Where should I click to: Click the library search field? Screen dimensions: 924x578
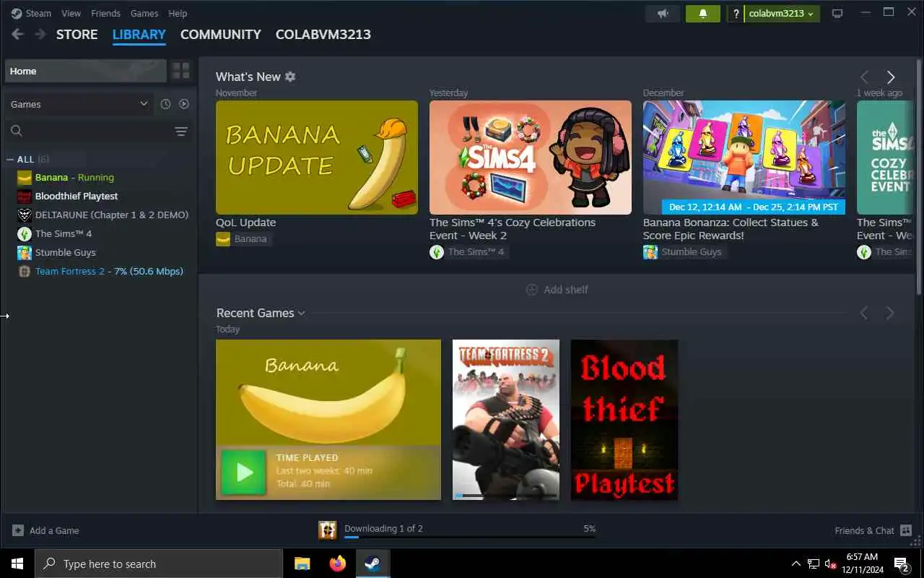(x=88, y=131)
